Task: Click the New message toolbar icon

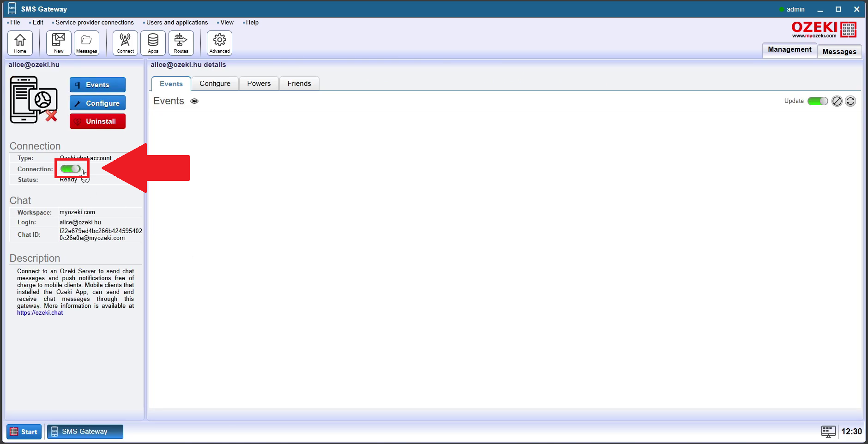Action: (x=59, y=43)
